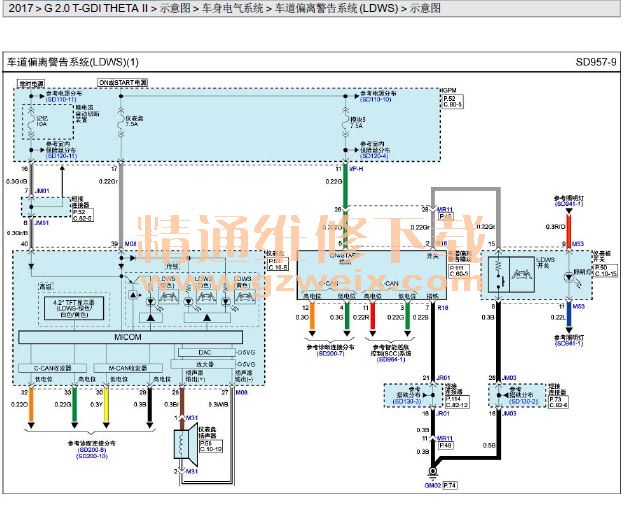
Task: Open the SD200-8 diagnostic link
Action: (92, 449)
